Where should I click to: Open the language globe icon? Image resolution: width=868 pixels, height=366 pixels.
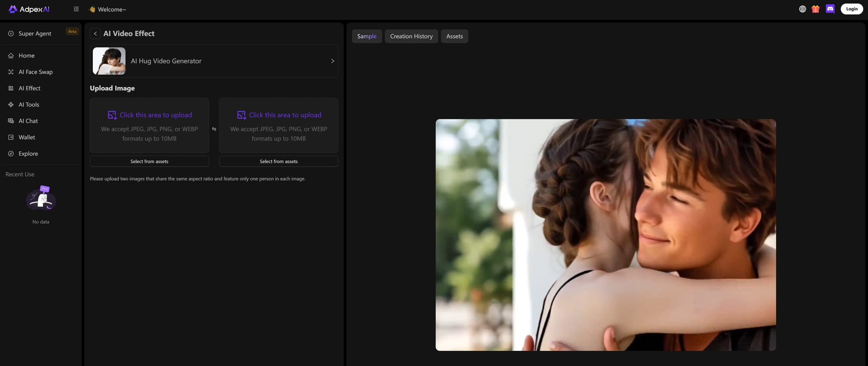point(802,9)
